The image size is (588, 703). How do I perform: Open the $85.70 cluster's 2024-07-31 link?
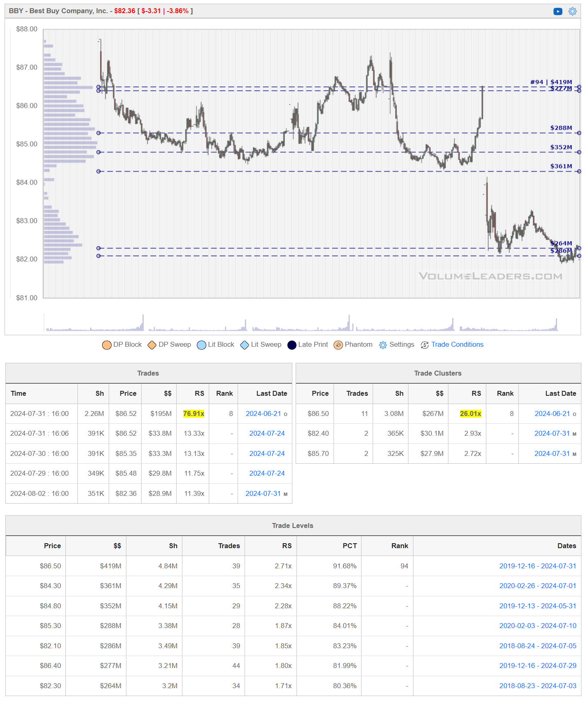point(552,453)
